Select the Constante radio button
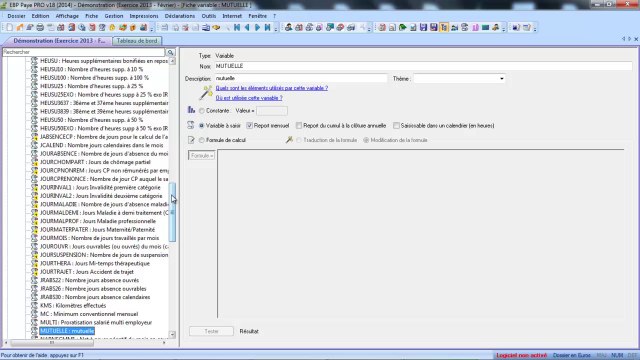640x360 pixels. [x=202, y=111]
